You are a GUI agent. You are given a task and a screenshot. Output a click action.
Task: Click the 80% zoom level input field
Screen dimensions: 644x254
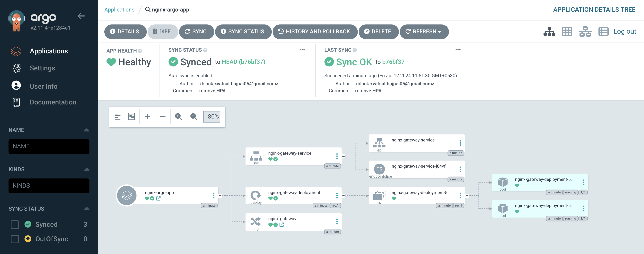[212, 116]
